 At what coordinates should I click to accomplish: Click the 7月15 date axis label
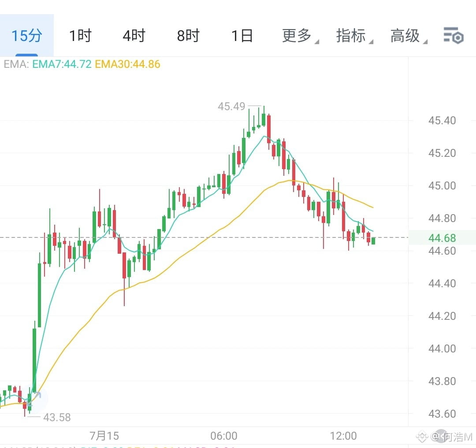[x=104, y=436]
